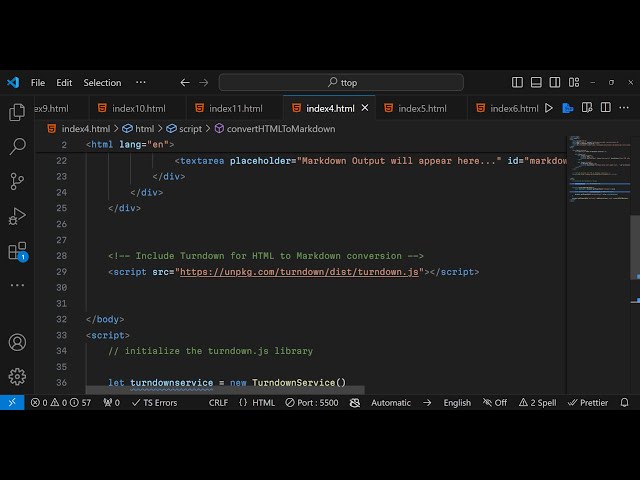Open the Manage gear icon
Image resolution: width=640 pixels, height=480 pixels.
click(17, 376)
